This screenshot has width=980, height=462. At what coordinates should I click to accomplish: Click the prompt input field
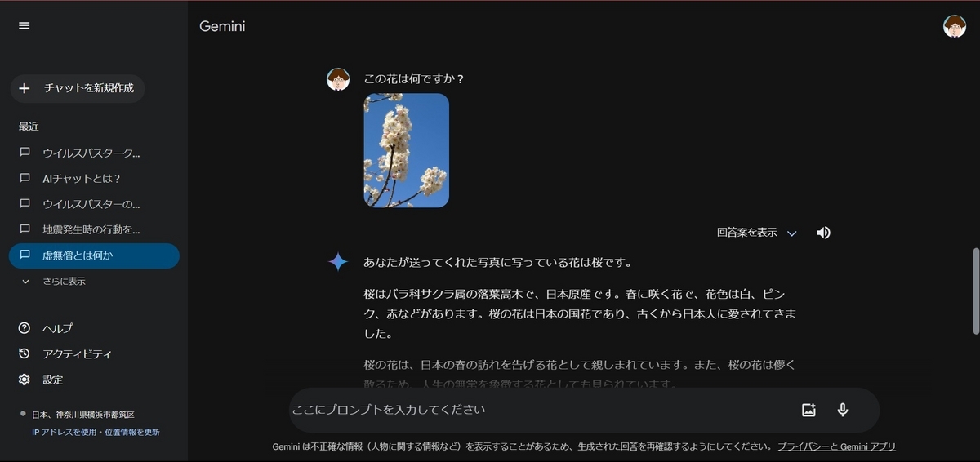coord(539,410)
